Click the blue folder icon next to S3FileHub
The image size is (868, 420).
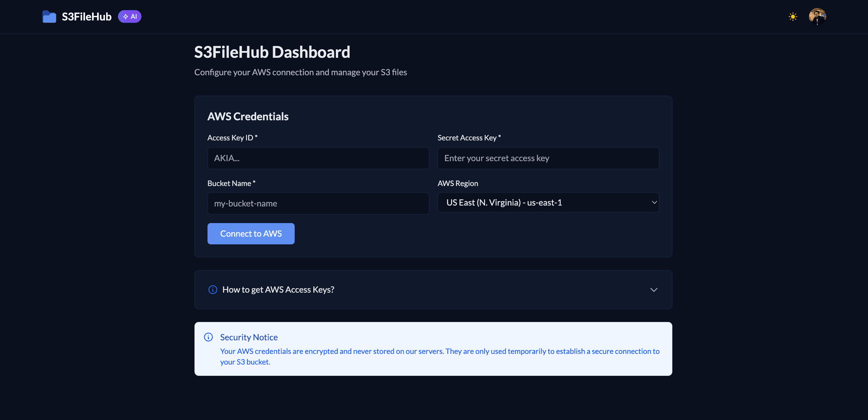pos(49,16)
